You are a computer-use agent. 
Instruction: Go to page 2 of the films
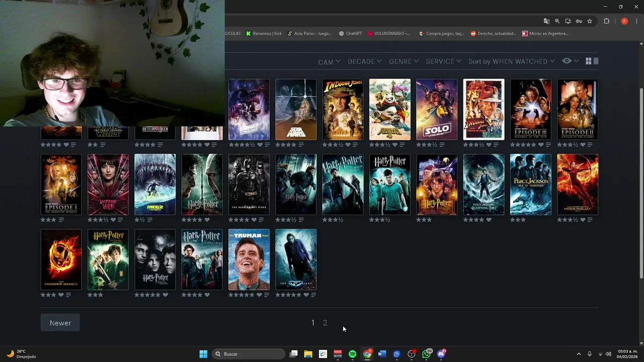coord(325,323)
